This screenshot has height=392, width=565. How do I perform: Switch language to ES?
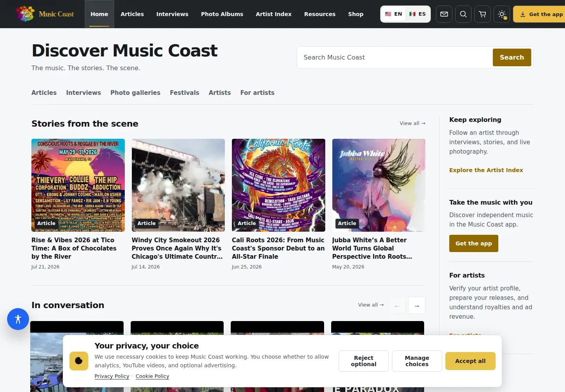click(417, 14)
